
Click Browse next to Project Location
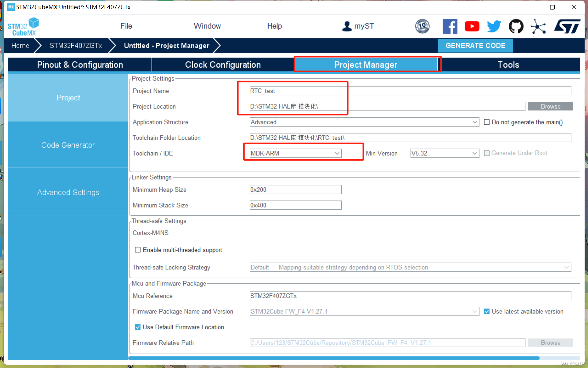550,106
